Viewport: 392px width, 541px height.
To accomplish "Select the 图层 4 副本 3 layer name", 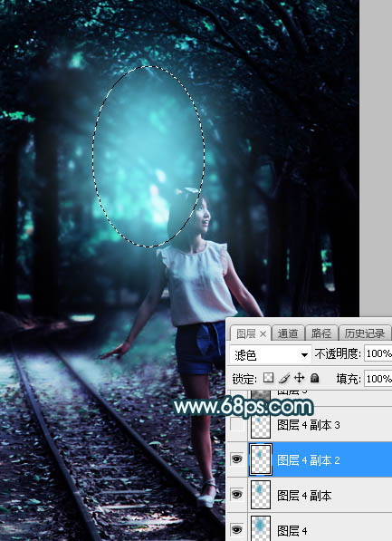I will point(309,425).
